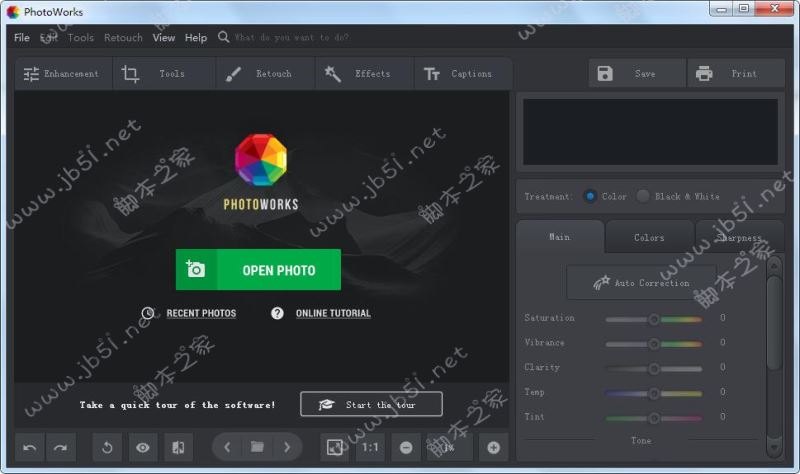The image size is (800, 474).
Task: Click the folder browse icon
Action: pyautogui.click(x=257, y=447)
